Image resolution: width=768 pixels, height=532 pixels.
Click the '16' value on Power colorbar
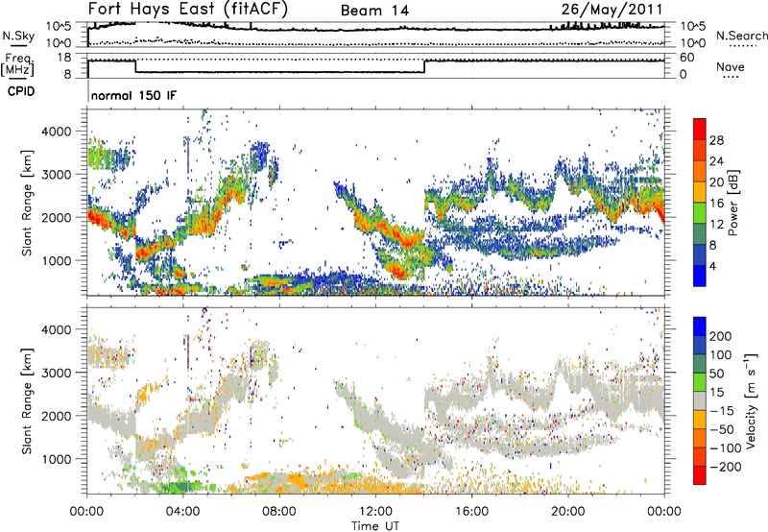(716, 204)
